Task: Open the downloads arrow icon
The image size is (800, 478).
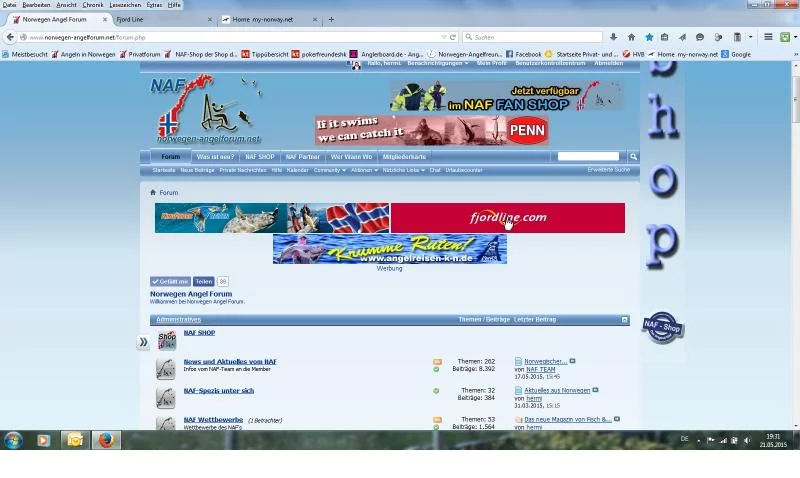Action: tap(613, 37)
